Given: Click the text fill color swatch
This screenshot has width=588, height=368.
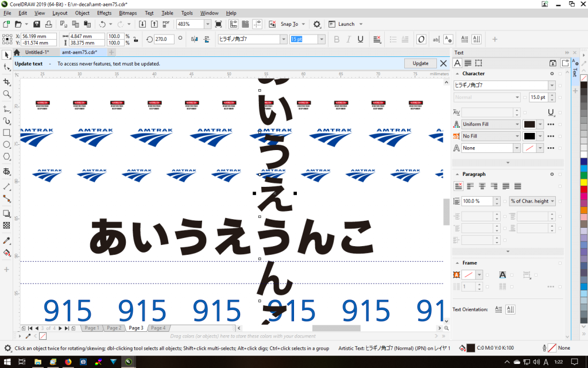Looking at the screenshot, I should 529,124.
